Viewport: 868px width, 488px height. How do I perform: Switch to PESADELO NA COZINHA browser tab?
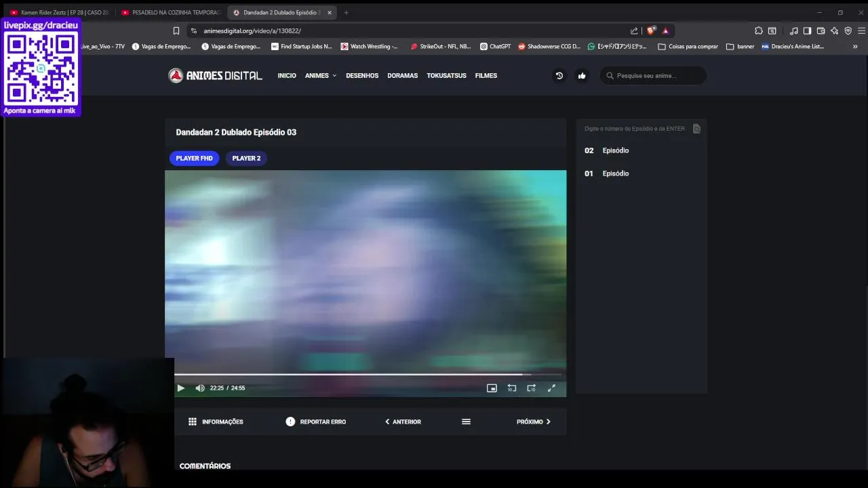(x=170, y=12)
